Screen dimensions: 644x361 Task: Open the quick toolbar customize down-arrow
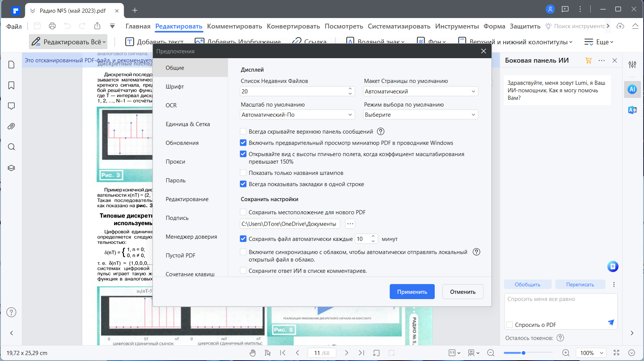(x=112, y=26)
